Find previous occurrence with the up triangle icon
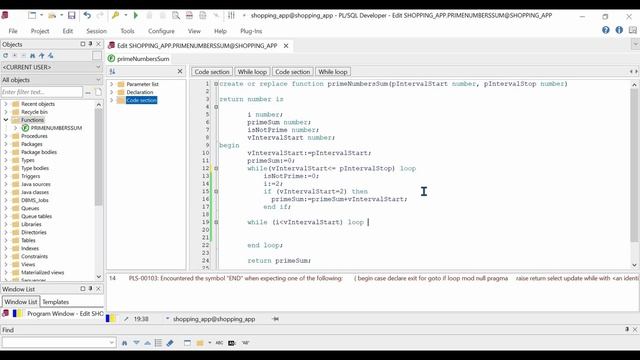 click(147, 343)
